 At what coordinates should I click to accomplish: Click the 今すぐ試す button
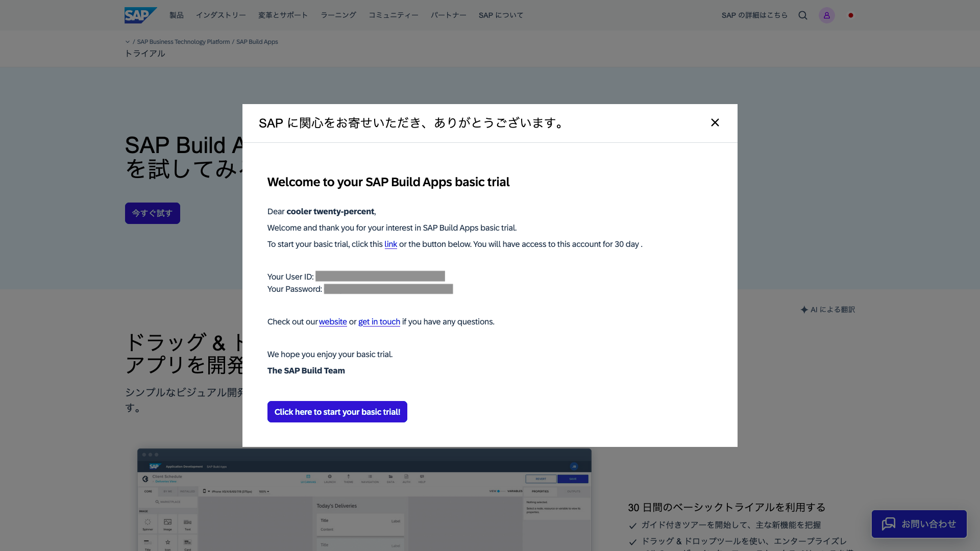click(x=153, y=213)
